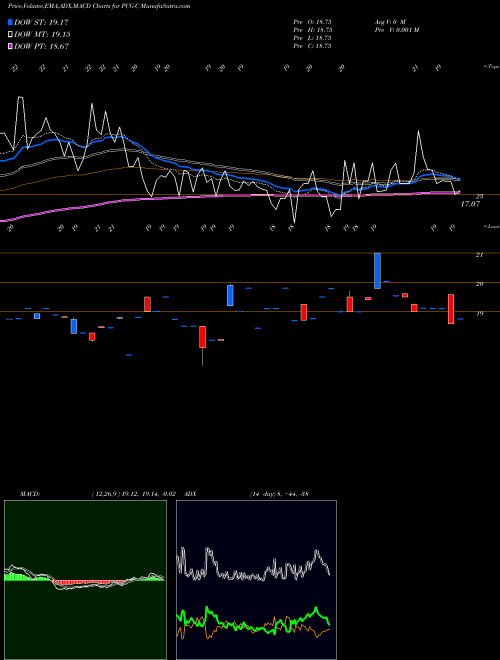
Task: Click the 21 price axis label
Action: (x=479, y=255)
